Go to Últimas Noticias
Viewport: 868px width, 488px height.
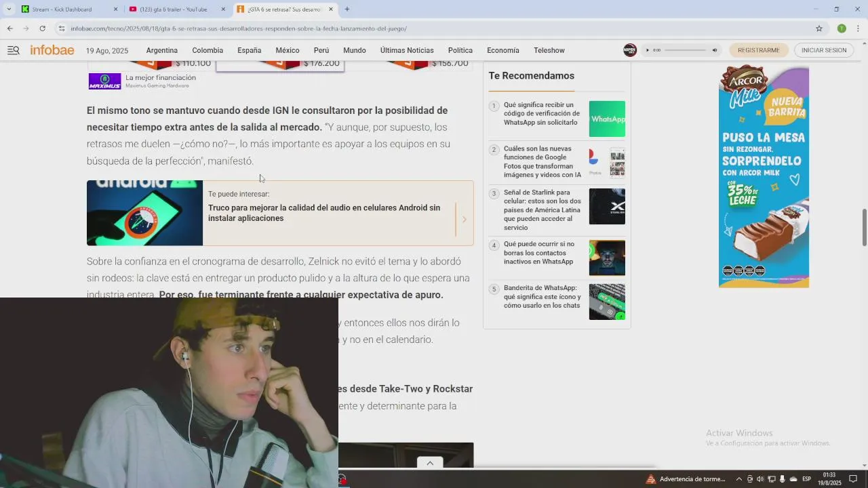(407, 50)
